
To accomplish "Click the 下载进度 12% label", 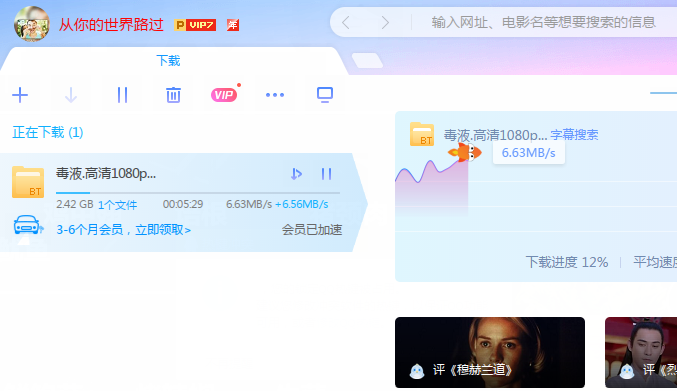I will point(566,262).
